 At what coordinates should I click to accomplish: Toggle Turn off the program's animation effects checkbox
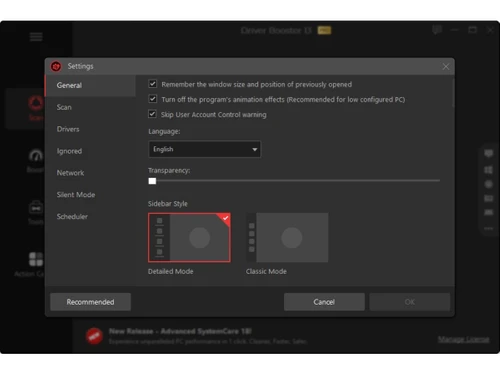(153, 99)
